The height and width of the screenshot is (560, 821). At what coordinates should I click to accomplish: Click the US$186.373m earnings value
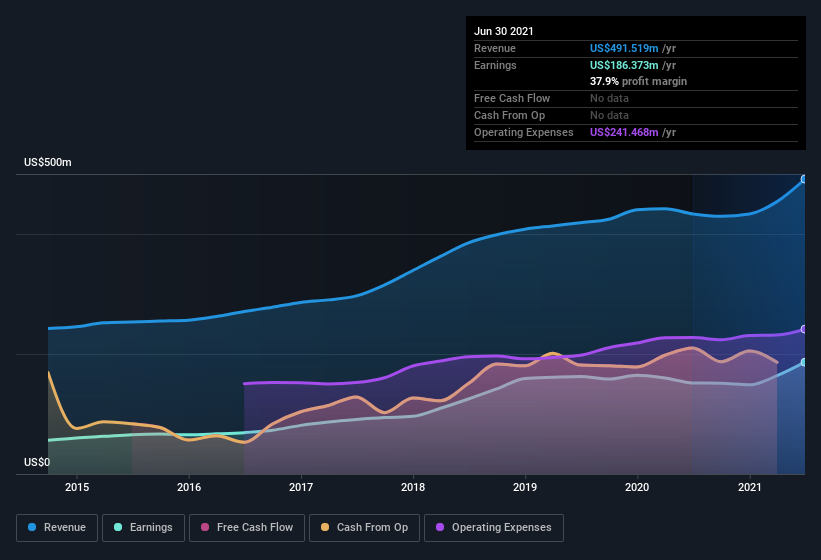(x=624, y=65)
